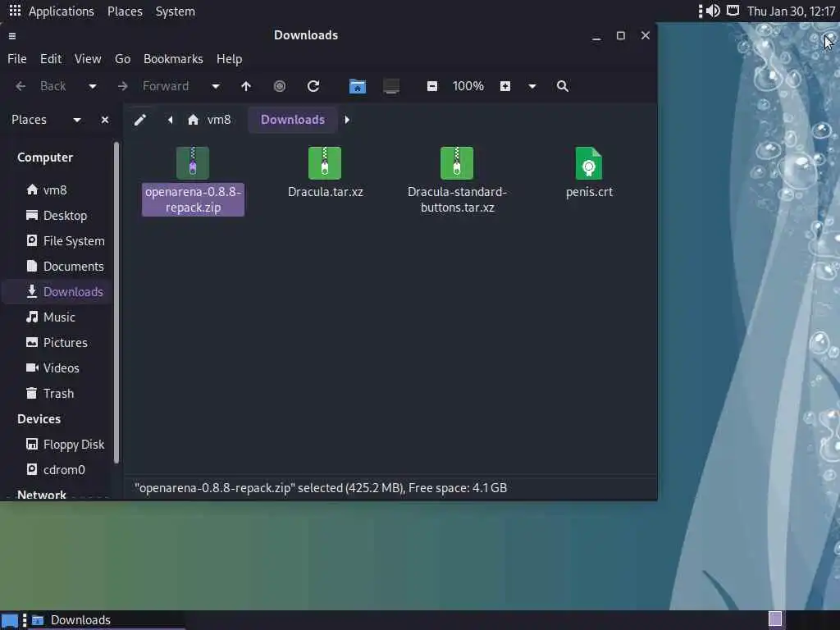Open the Help menu
The image size is (840, 630).
click(230, 59)
